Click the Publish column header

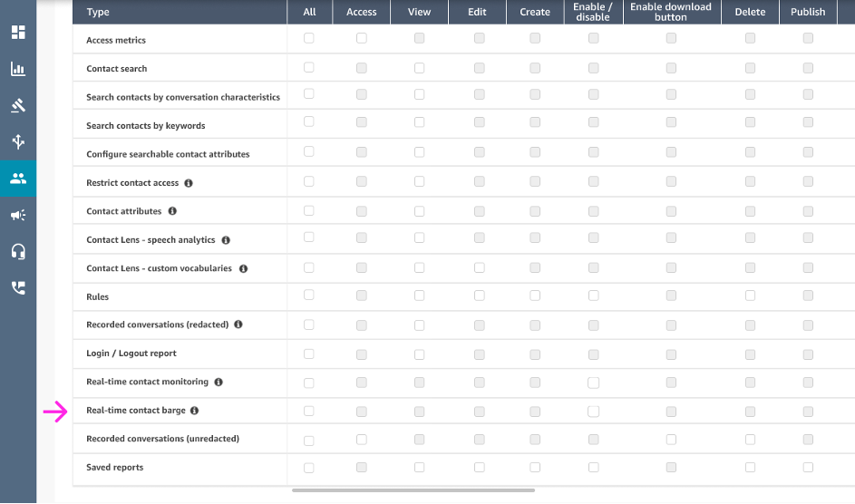[x=808, y=12]
